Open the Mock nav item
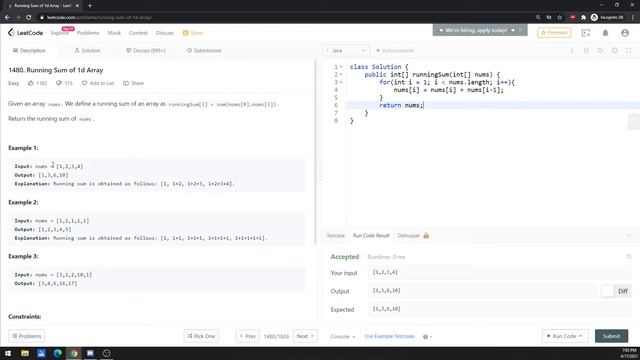This screenshot has height=360, width=640. (x=114, y=33)
